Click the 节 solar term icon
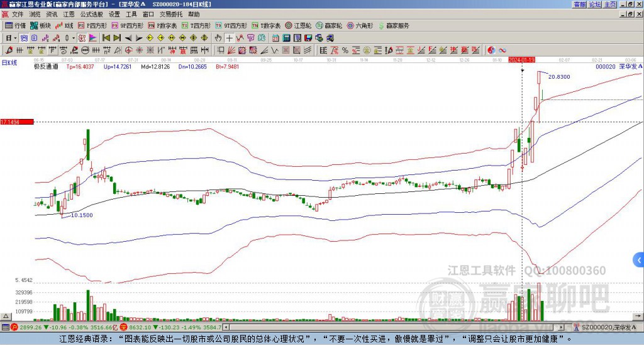644x345 pixels. coord(250,38)
